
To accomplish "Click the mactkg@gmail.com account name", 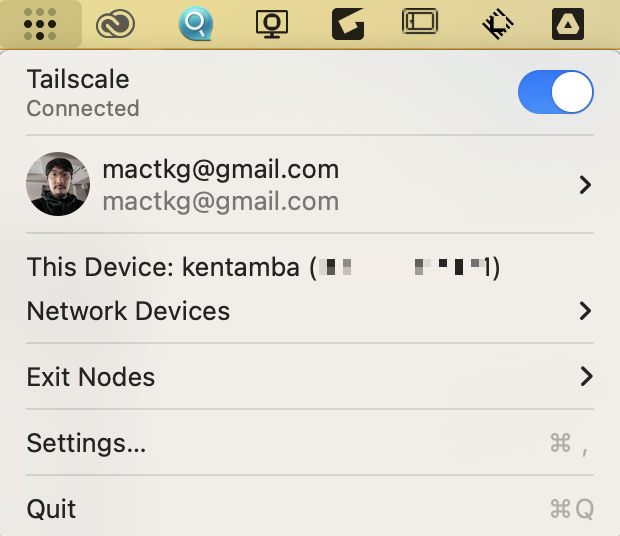I will tap(220, 169).
